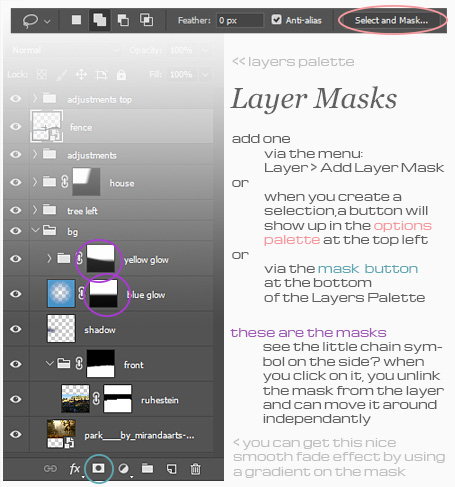Expand the house group

pyautogui.click(x=35, y=182)
